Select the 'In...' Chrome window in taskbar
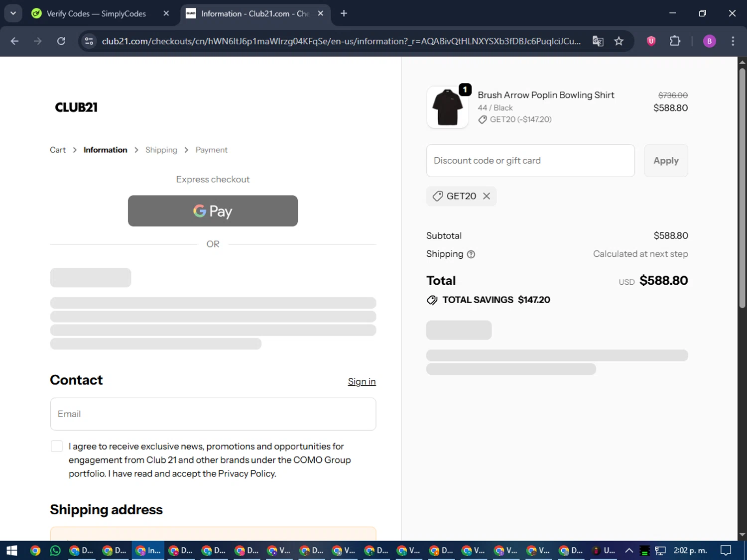 click(x=148, y=551)
